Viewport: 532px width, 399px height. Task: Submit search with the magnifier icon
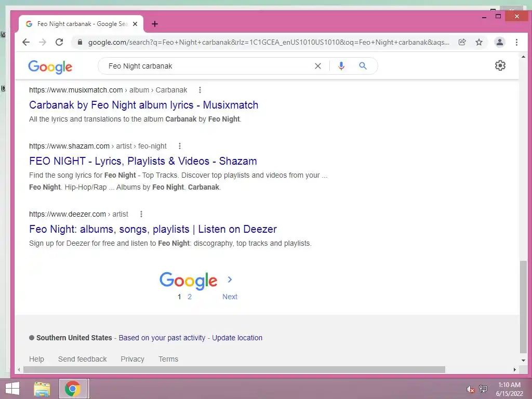pyautogui.click(x=363, y=66)
